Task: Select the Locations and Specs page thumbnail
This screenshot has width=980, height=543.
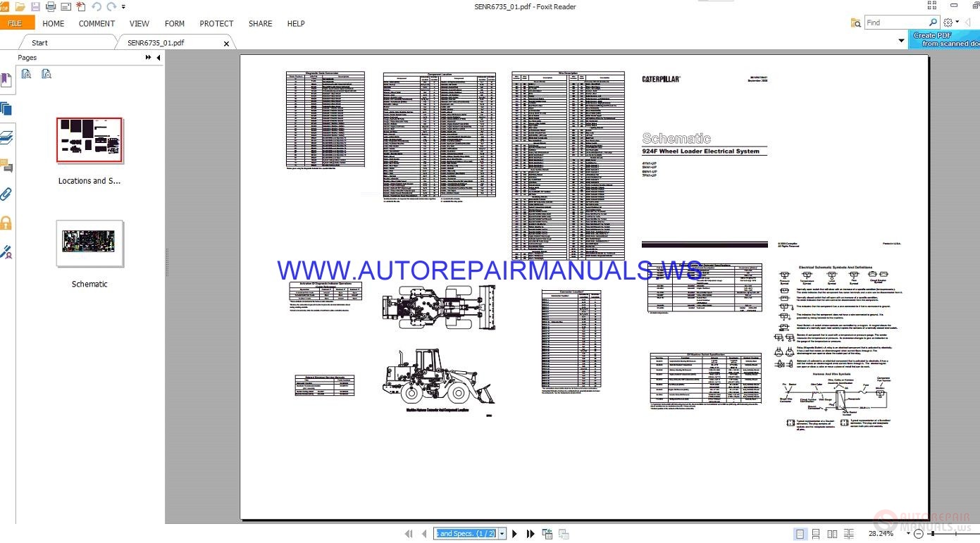Action: (89, 141)
